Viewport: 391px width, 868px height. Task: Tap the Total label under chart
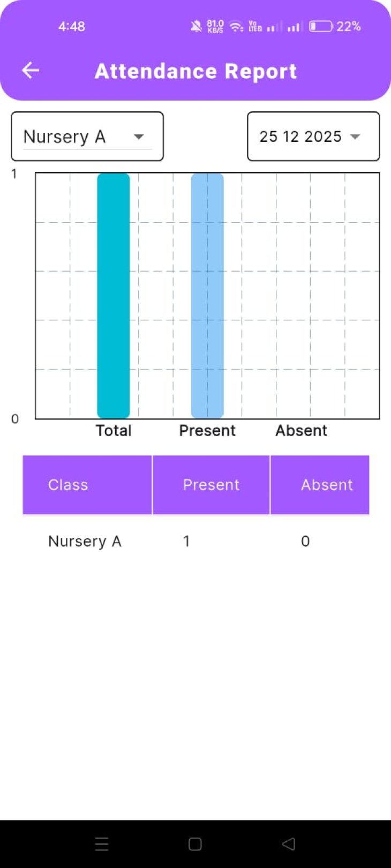point(114,431)
